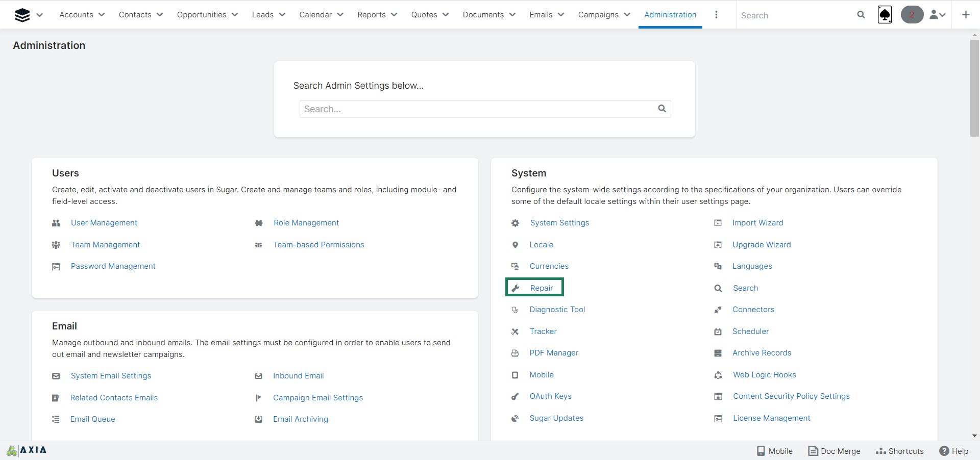Open the user profile dropdown menu

[938, 15]
